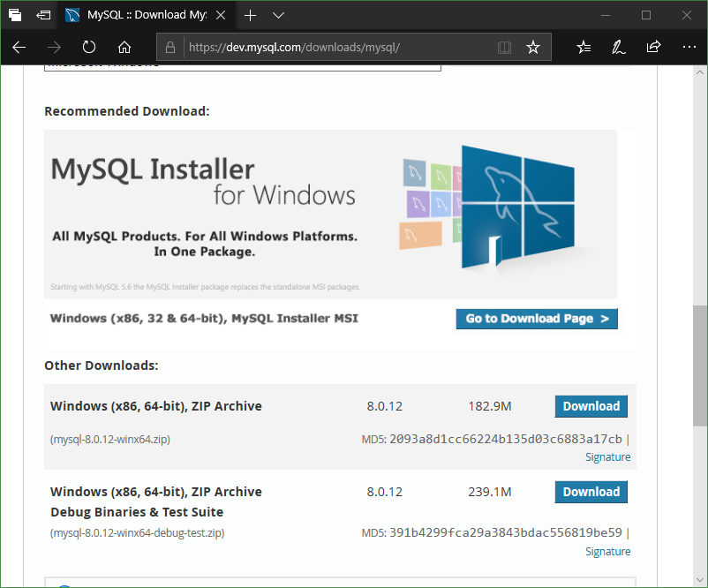Click the MD5 hash 2093a8d1cc66224b135d03c6883a17cb

506,439
